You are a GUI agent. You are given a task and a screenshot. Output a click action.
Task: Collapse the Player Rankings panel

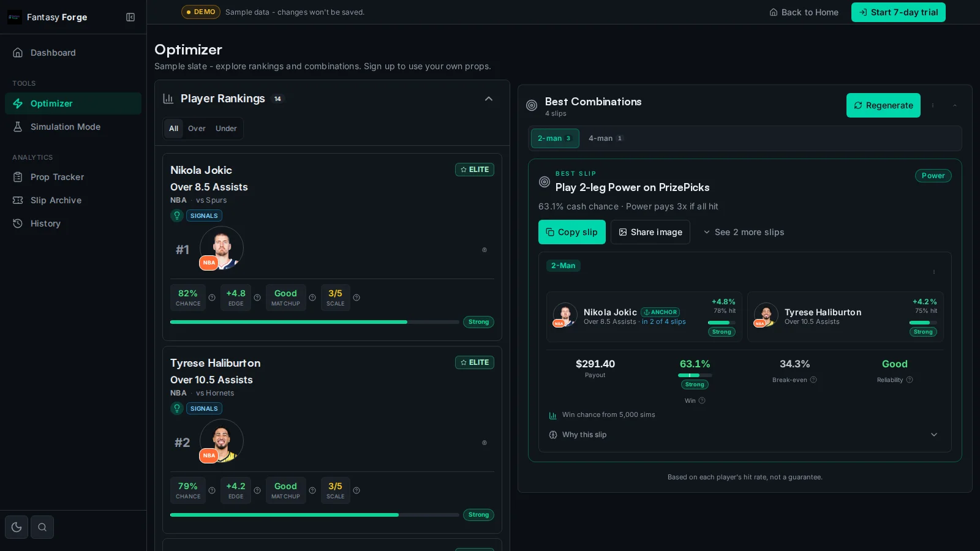(489, 99)
